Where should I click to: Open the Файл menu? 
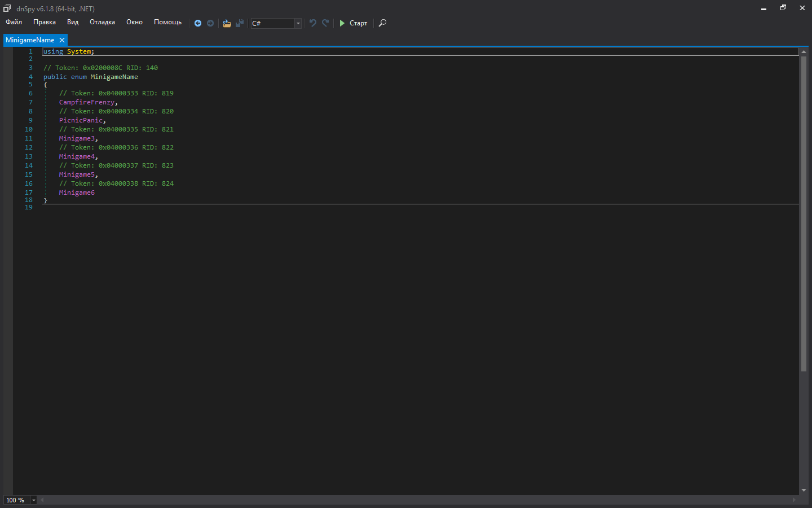click(14, 22)
